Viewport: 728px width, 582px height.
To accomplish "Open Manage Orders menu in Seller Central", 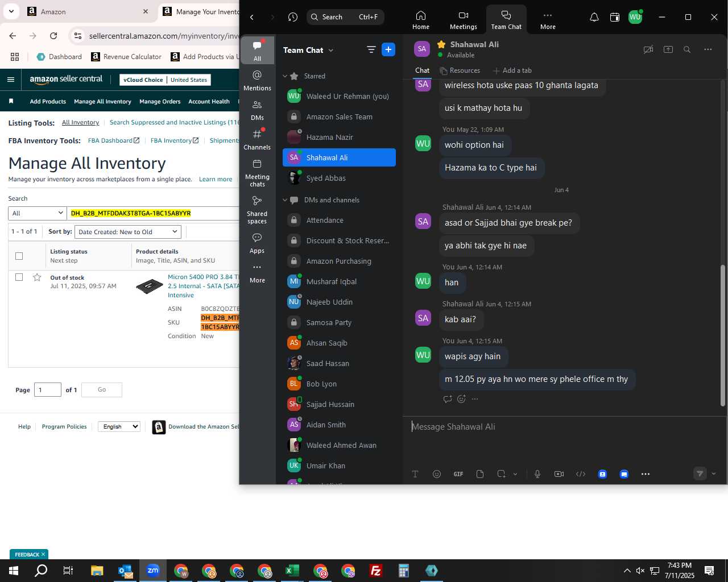I will 160,102.
